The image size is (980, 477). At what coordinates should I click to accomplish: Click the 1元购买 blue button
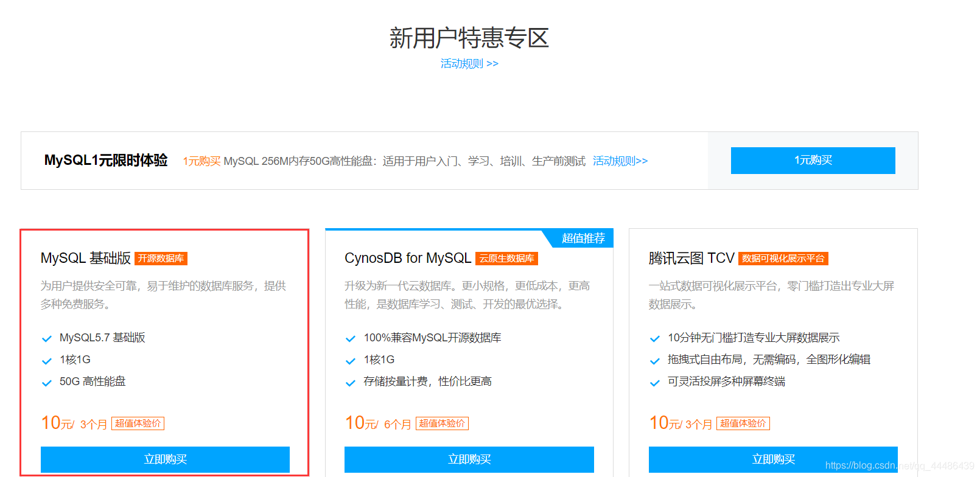pos(813,161)
